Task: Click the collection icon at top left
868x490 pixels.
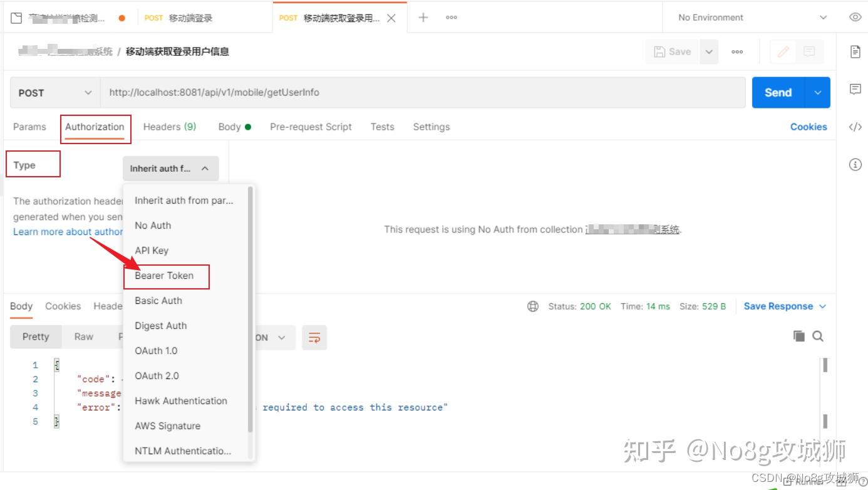Action: pyautogui.click(x=15, y=17)
